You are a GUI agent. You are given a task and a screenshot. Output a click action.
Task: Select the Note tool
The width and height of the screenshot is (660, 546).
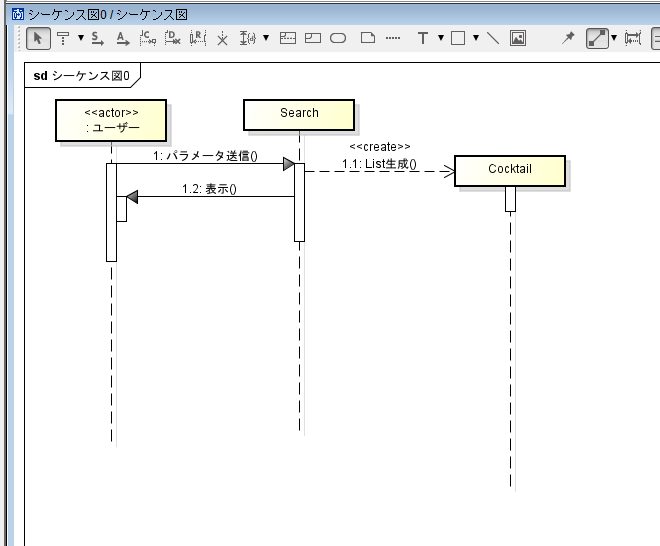tap(367, 38)
